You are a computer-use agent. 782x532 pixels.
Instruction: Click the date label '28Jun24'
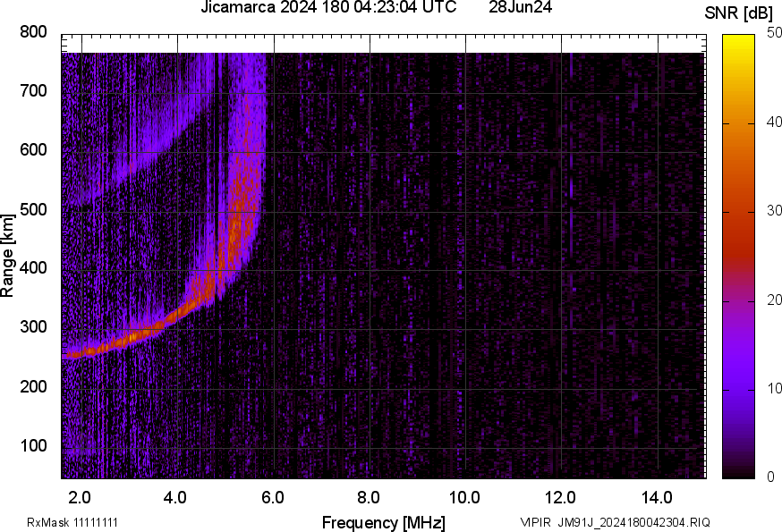[520, 7]
